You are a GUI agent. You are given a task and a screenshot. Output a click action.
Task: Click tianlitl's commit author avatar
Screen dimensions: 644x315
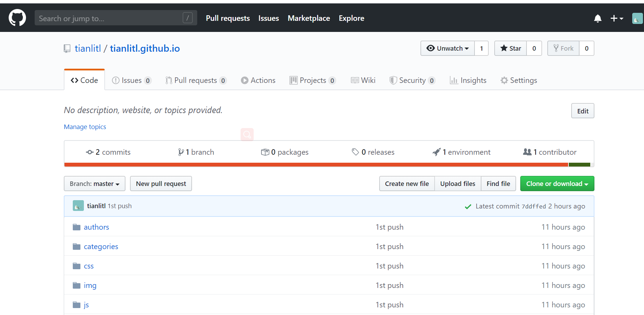(78, 206)
